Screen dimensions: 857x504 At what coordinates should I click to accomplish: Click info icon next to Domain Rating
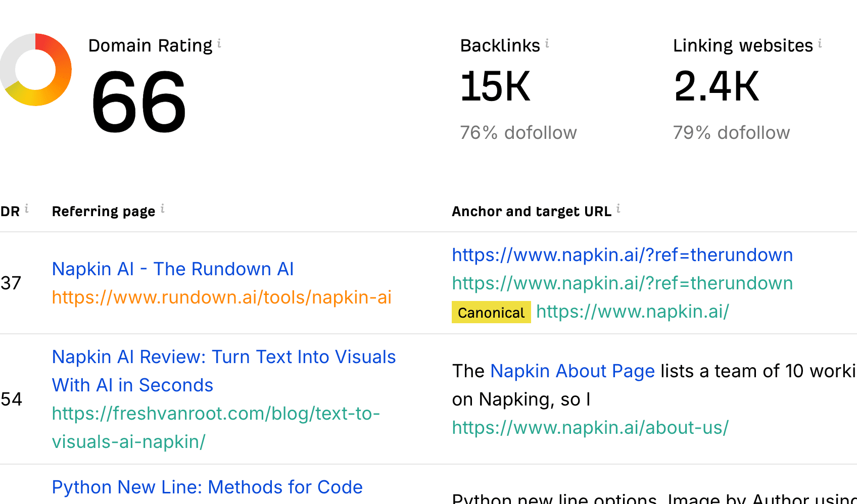tap(219, 43)
